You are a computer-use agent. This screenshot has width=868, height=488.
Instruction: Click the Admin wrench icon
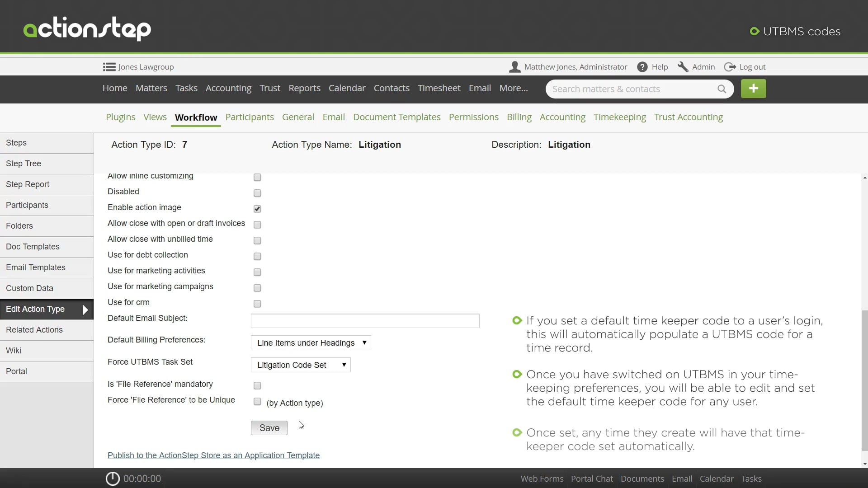click(x=683, y=67)
